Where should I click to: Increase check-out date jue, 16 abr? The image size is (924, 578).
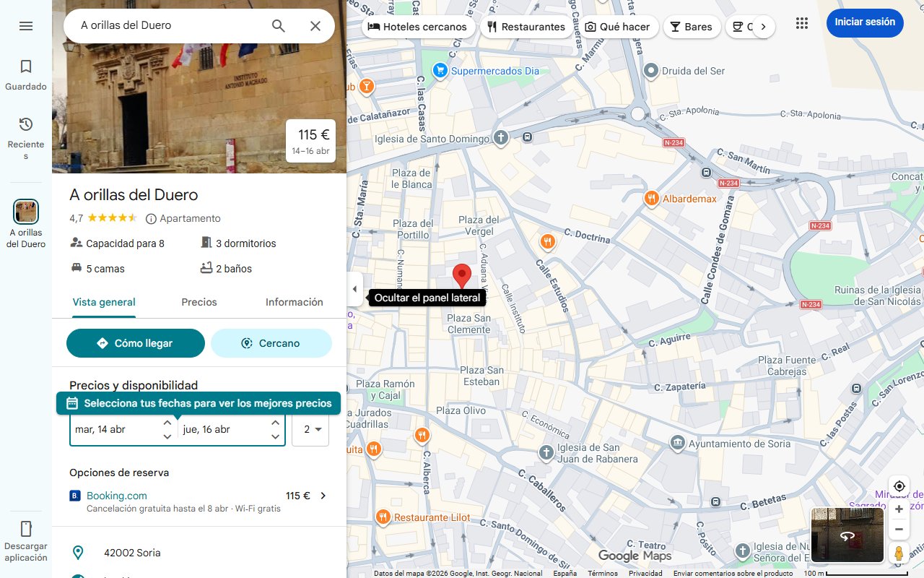click(275, 423)
